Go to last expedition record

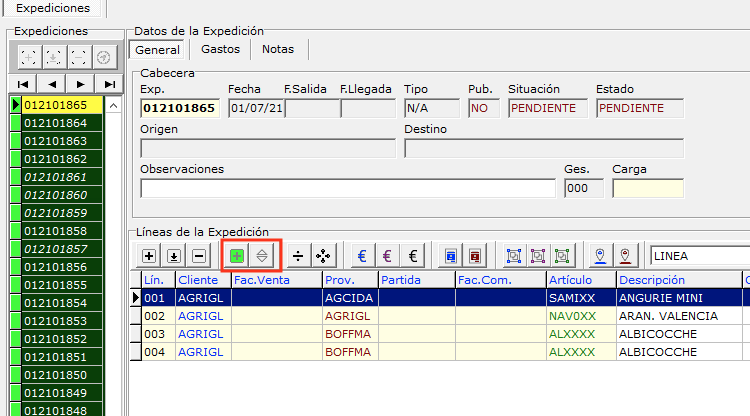point(109,83)
